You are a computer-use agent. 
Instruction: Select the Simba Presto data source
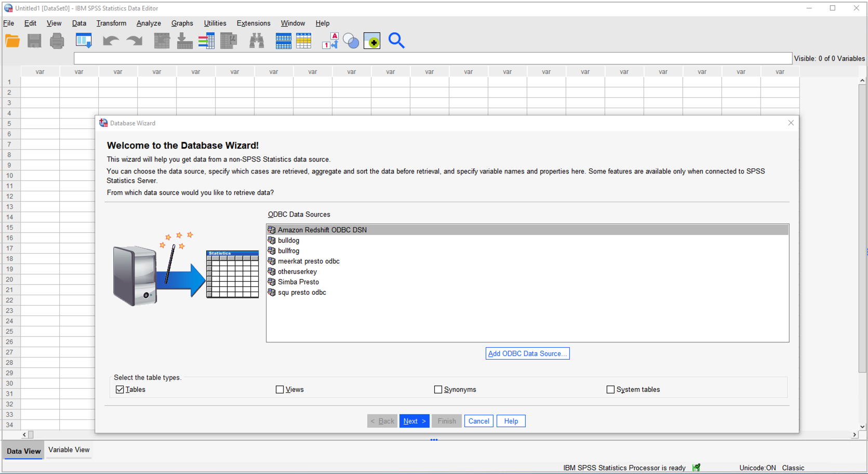coord(528,282)
